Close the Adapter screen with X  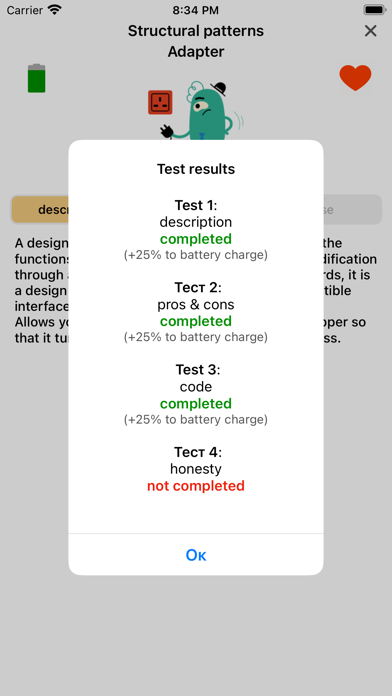pyautogui.click(x=370, y=31)
